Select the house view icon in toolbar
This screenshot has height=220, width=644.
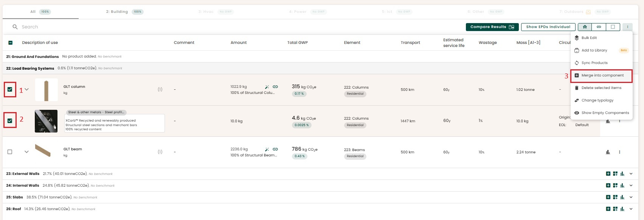585,27
